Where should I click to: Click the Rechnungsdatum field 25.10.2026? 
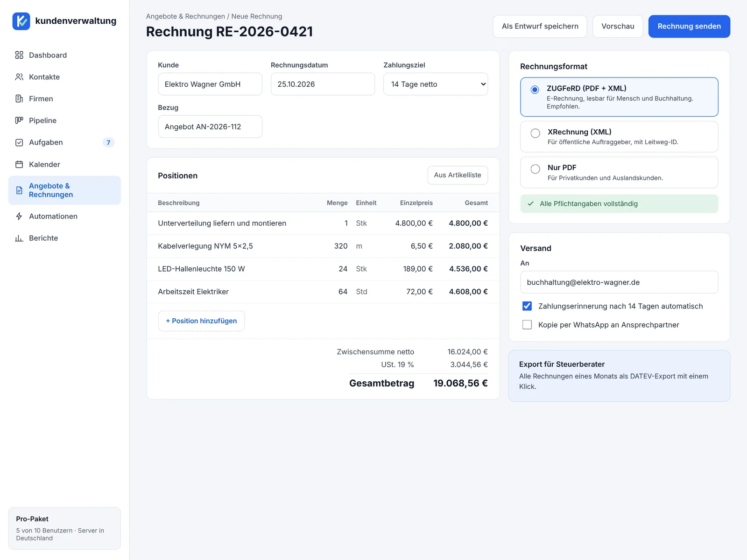(x=323, y=84)
